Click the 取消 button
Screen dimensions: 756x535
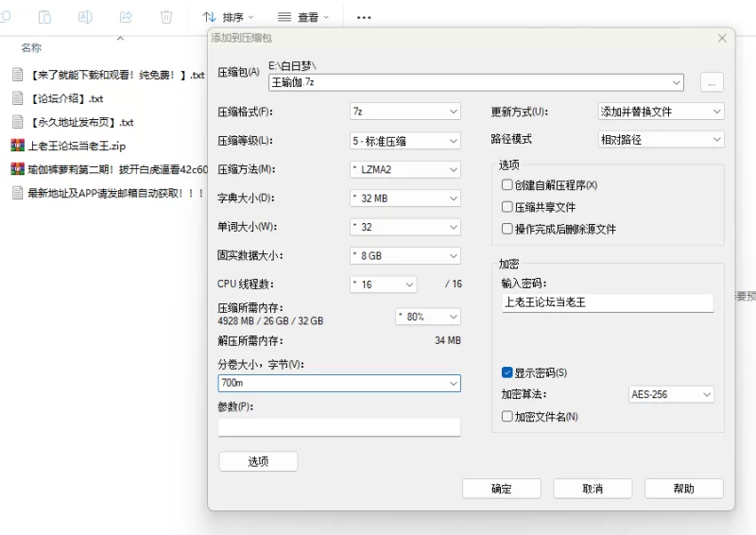[x=593, y=489]
